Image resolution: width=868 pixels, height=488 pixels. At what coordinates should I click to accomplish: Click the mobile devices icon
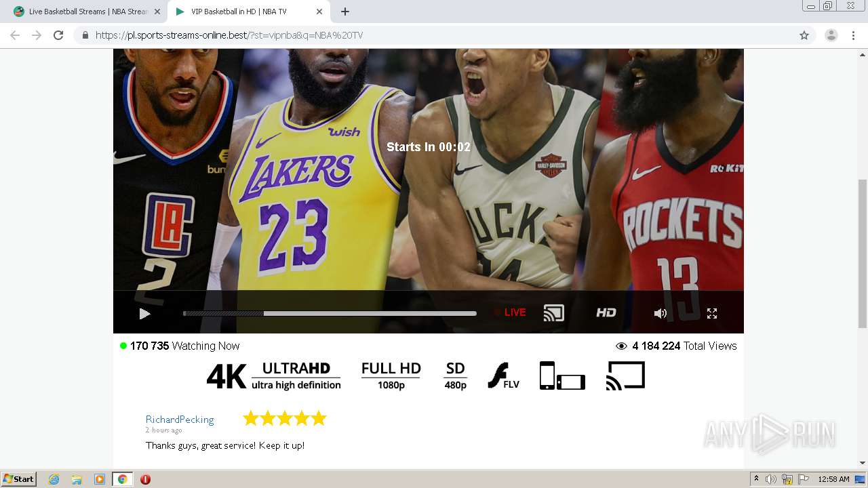click(x=562, y=375)
